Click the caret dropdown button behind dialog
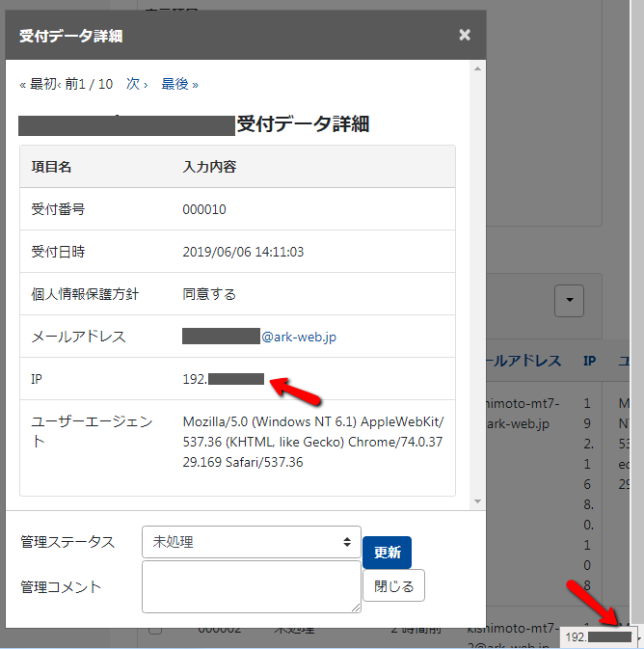Viewport: 644px width, 649px height. [570, 301]
